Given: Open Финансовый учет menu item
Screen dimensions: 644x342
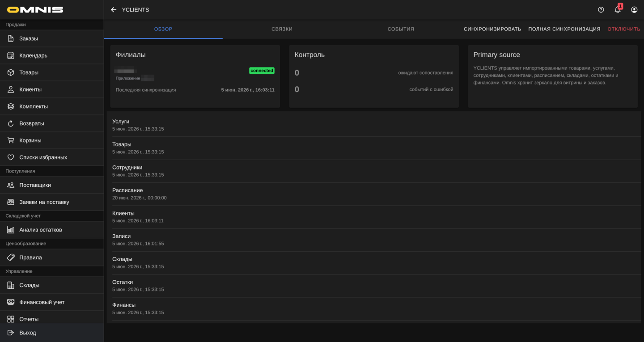Looking at the screenshot, I should pyautogui.click(x=52, y=302).
